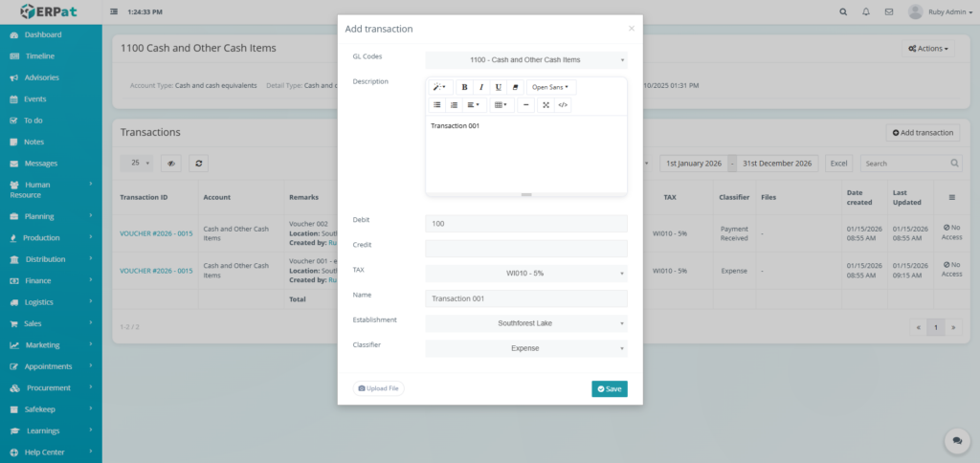This screenshot has height=463, width=980.
Task: Save the new transaction
Action: tap(610, 388)
